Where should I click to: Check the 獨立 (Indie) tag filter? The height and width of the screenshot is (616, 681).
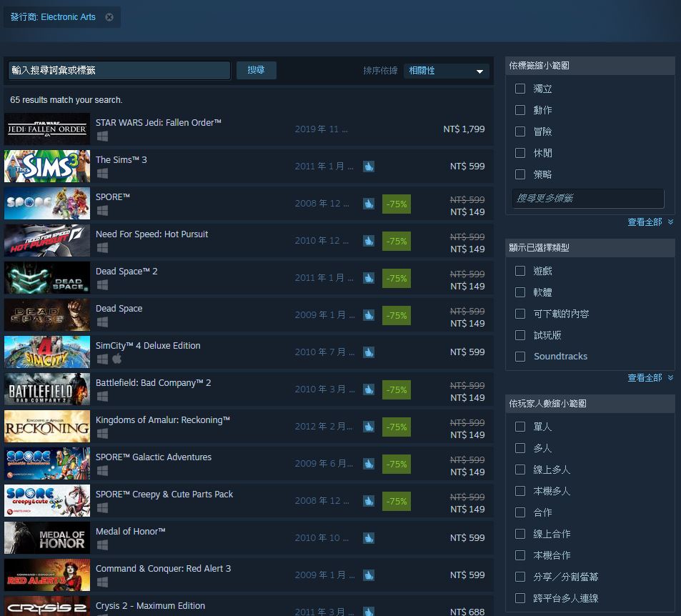tap(520, 89)
